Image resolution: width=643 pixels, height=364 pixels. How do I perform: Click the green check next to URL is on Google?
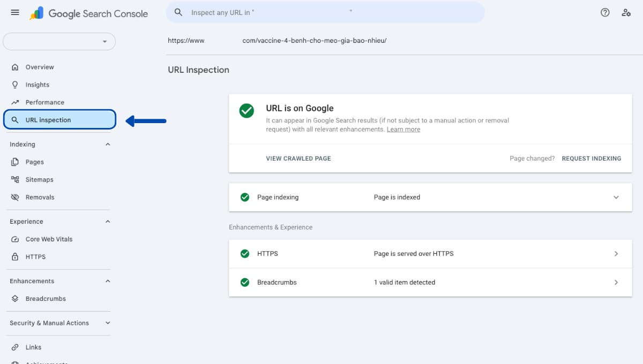coord(246,111)
